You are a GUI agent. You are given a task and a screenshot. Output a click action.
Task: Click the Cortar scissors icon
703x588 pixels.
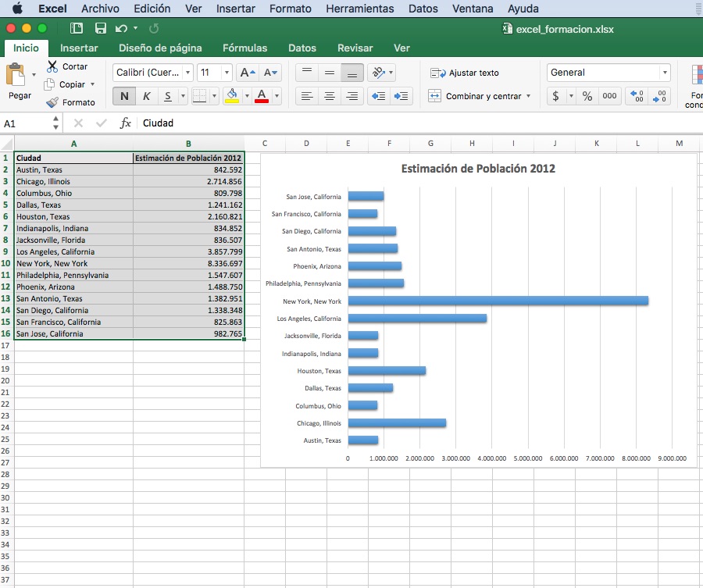pyautogui.click(x=52, y=66)
